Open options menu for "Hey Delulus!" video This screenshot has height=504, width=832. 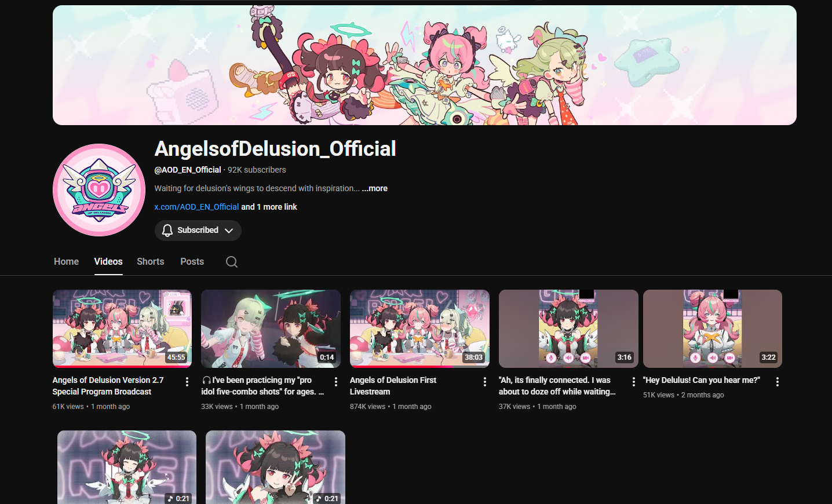point(777,382)
